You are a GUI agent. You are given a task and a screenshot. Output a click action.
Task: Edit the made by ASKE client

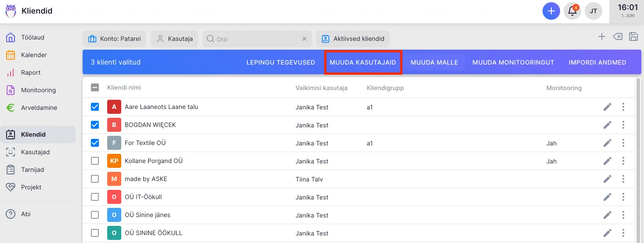click(x=608, y=179)
